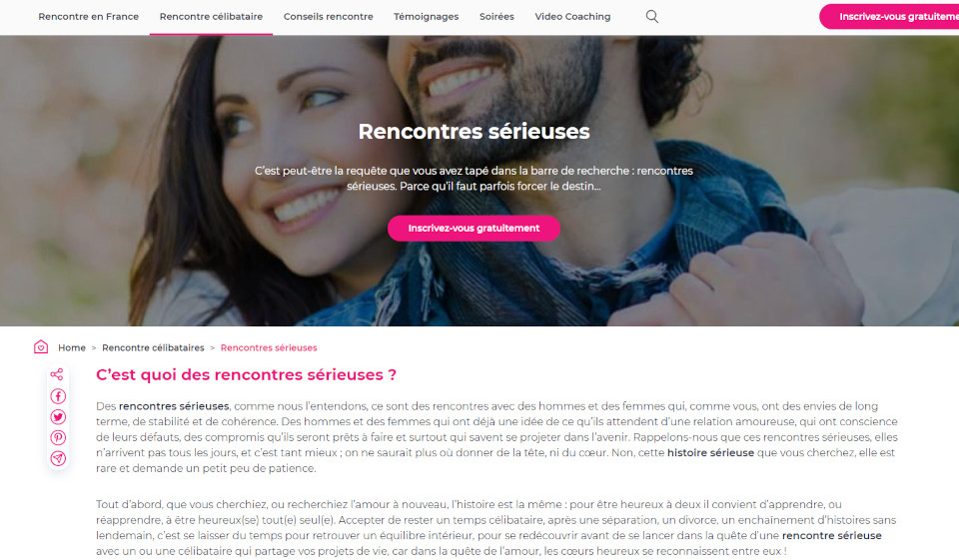Open Rencontre célibataires breadcrumb link
This screenshot has width=959, height=560.
153,347
